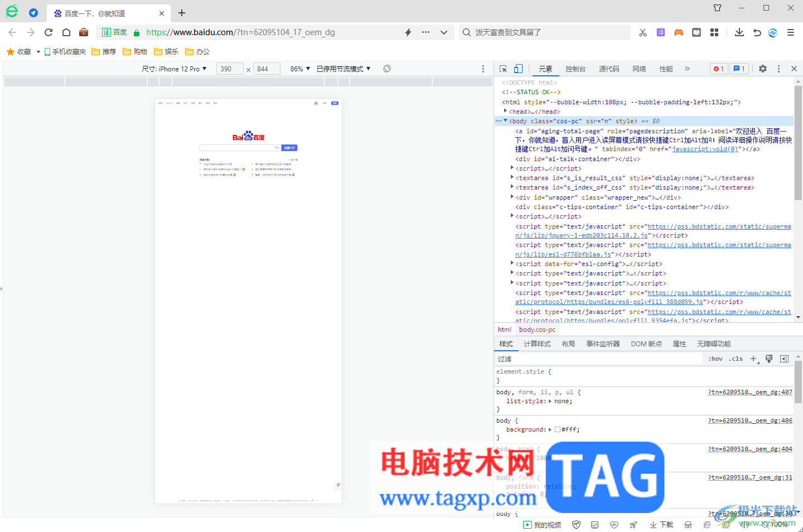Open the 购物 bookmarks folder
This screenshot has height=532, width=803.
click(135, 52)
